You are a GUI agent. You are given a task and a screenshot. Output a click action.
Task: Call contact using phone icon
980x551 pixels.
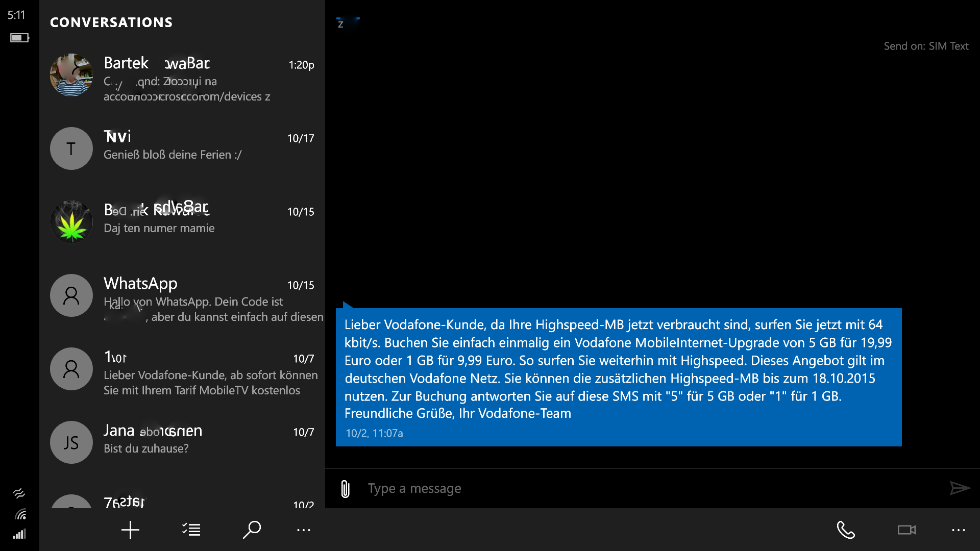click(846, 530)
